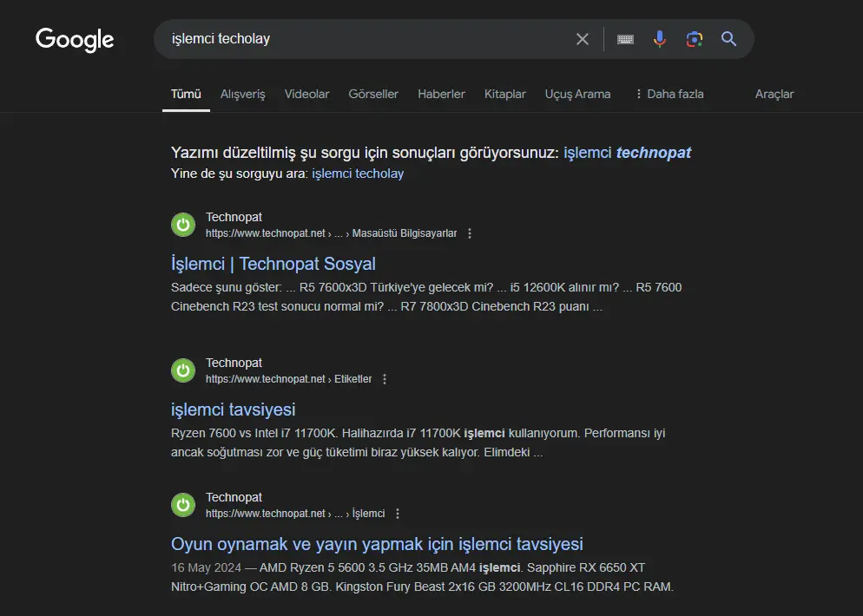Switch to the Videolar tab
863x616 pixels.
[x=306, y=94]
